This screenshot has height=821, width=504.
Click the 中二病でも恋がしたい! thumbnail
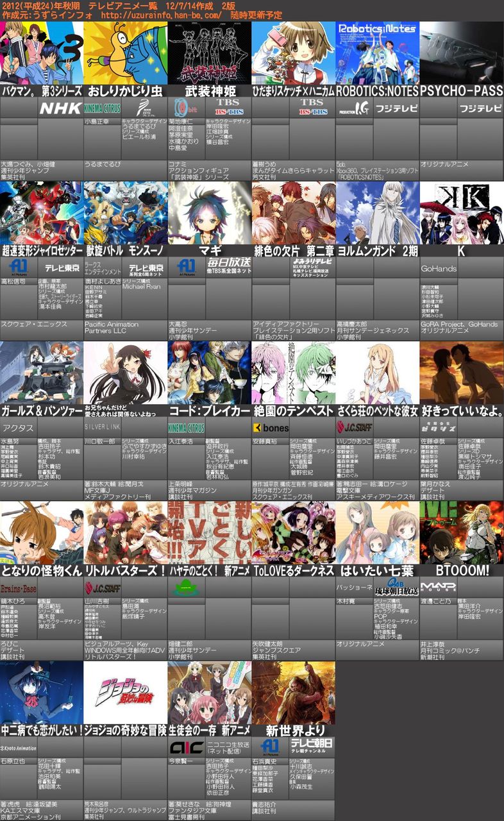[x=42, y=693]
